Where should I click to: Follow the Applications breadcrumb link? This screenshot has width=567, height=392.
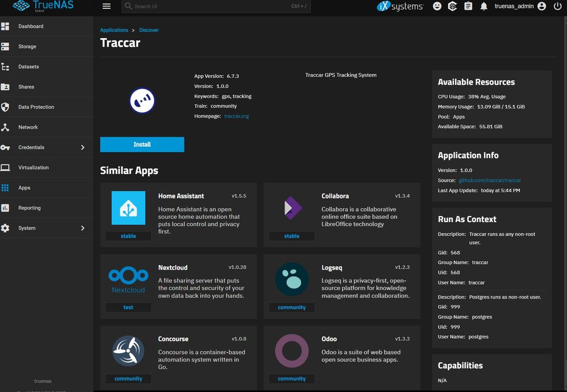[x=114, y=30]
